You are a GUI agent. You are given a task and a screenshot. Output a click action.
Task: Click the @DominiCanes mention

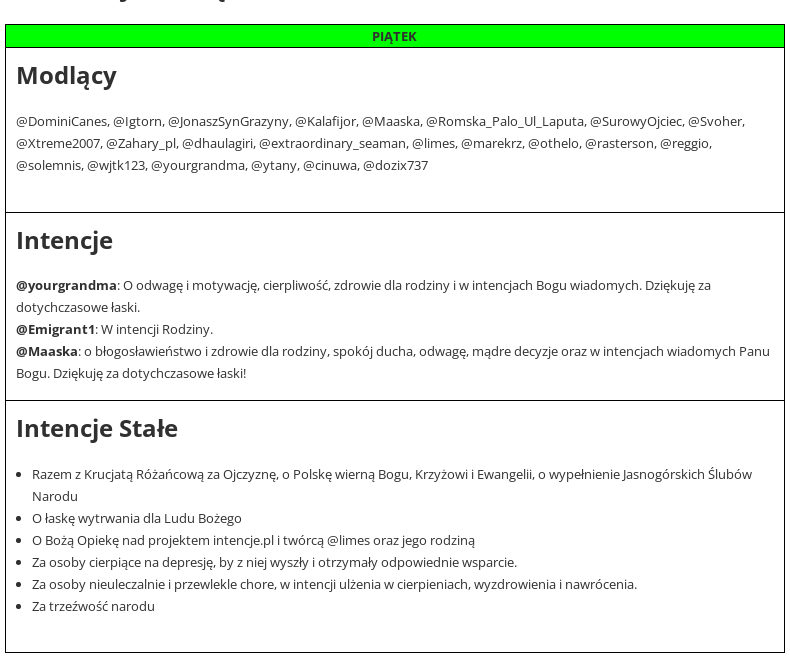[x=61, y=121]
